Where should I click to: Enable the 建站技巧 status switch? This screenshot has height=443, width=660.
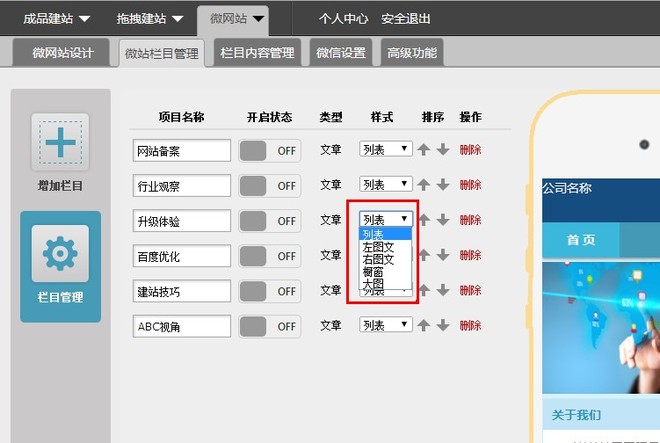(270, 291)
